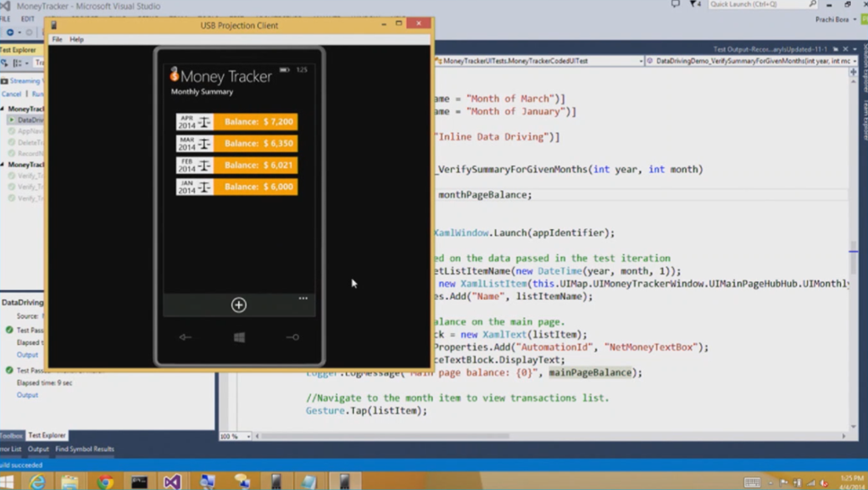
Task: Click the editor split handle above the scrollbar
Action: tap(853, 72)
